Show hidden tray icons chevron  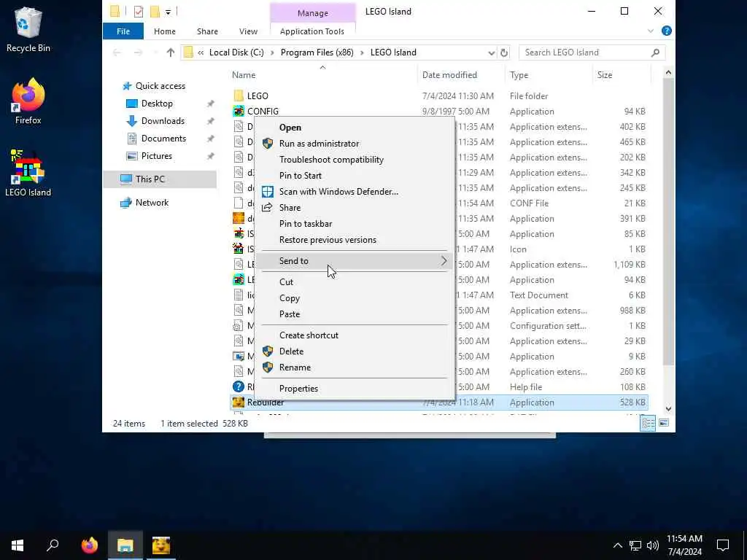[x=617, y=545]
